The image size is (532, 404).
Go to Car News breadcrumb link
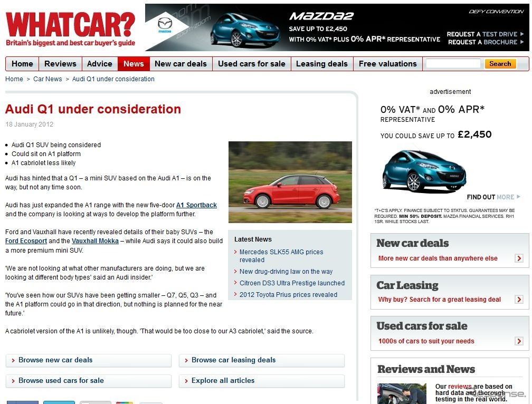pos(47,79)
